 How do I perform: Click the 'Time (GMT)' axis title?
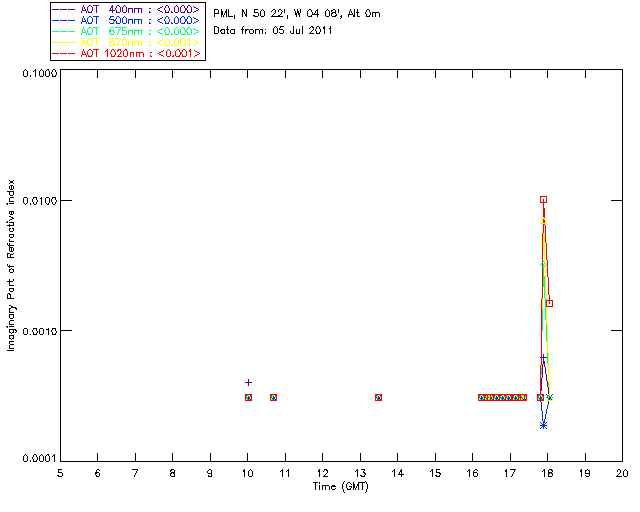340,487
